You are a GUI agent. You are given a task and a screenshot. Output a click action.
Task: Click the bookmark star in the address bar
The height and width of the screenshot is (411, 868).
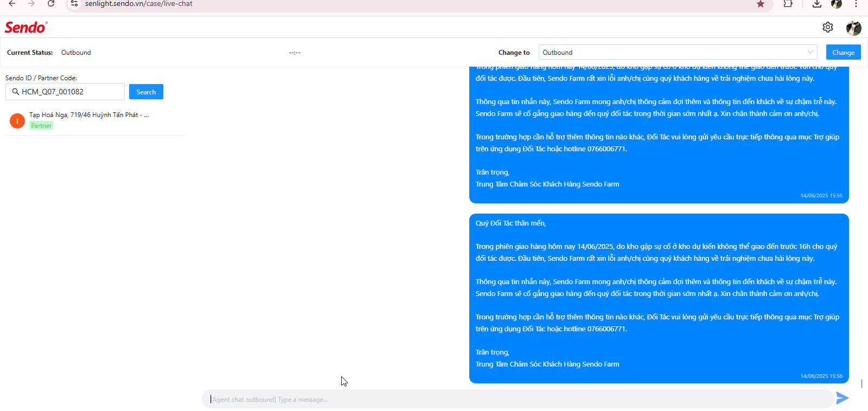pos(761,4)
